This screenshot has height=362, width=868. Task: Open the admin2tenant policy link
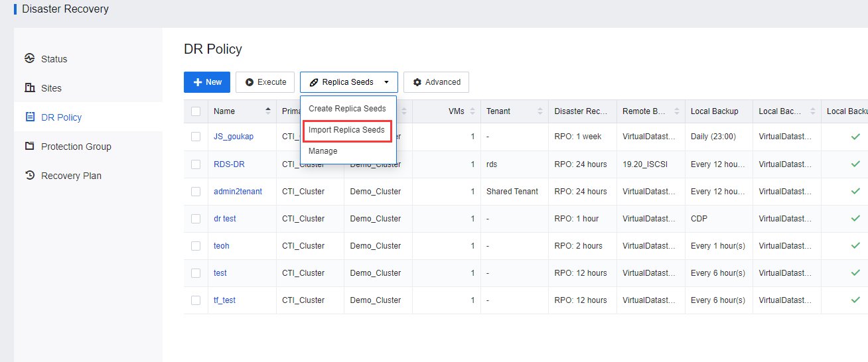click(238, 192)
